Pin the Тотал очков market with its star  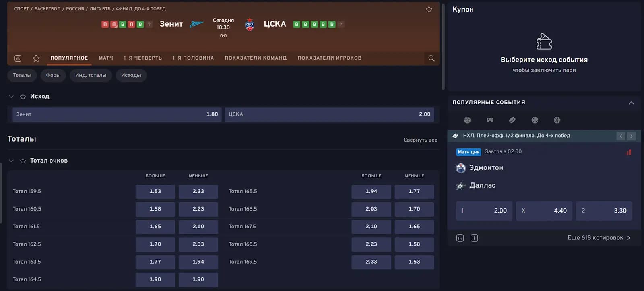click(x=23, y=161)
